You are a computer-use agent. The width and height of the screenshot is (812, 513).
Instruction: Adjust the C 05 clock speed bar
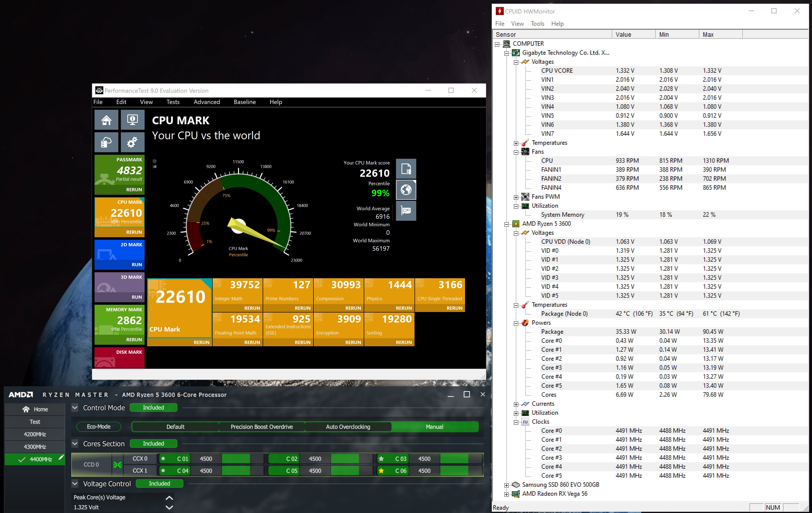tap(351, 470)
